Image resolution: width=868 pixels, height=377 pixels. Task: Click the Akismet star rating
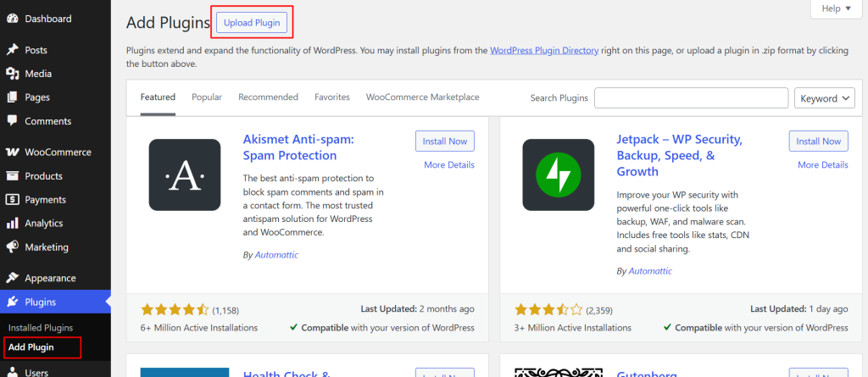point(175,309)
